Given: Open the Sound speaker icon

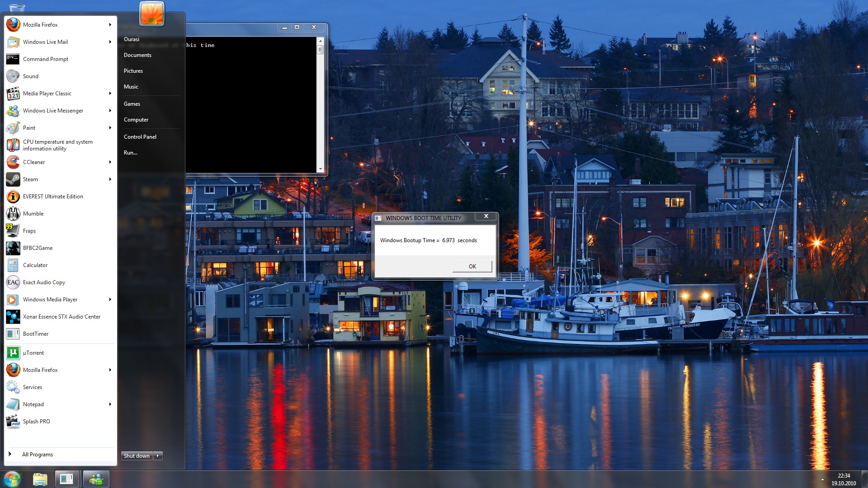Looking at the screenshot, I should [x=13, y=76].
